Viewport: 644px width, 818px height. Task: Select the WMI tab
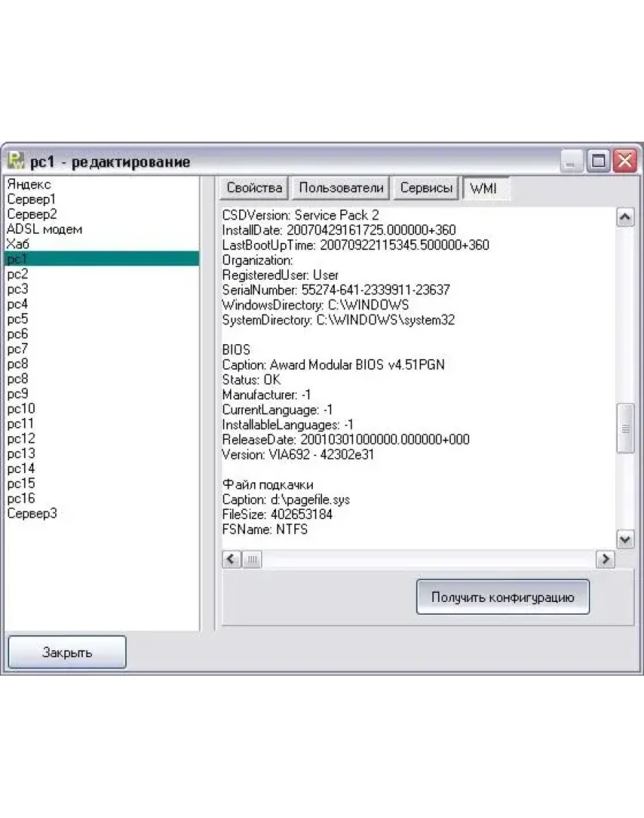coord(483,189)
